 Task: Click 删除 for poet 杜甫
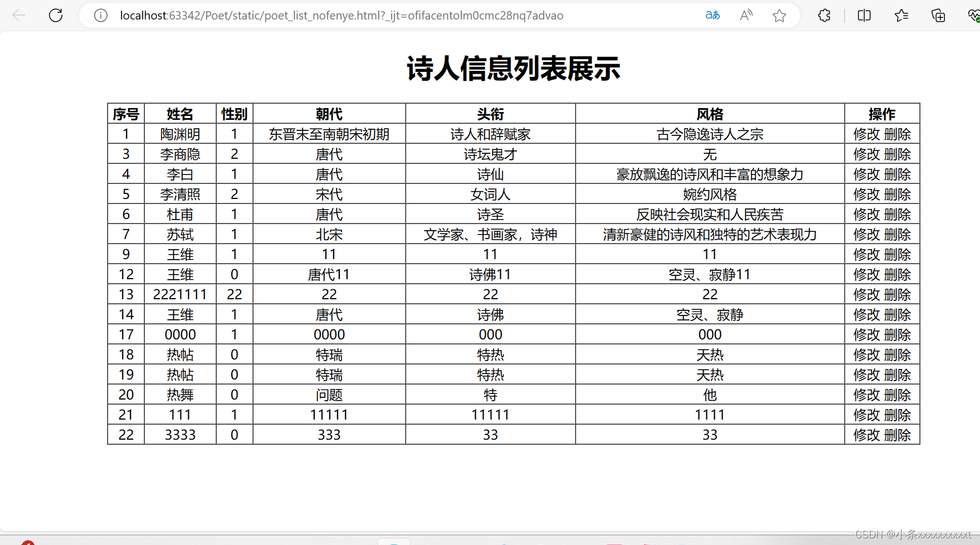tap(898, 215)
